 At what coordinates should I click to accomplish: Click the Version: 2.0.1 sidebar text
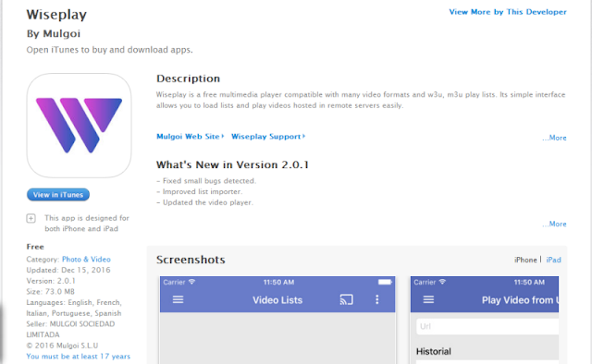click(x=51, y=281)
